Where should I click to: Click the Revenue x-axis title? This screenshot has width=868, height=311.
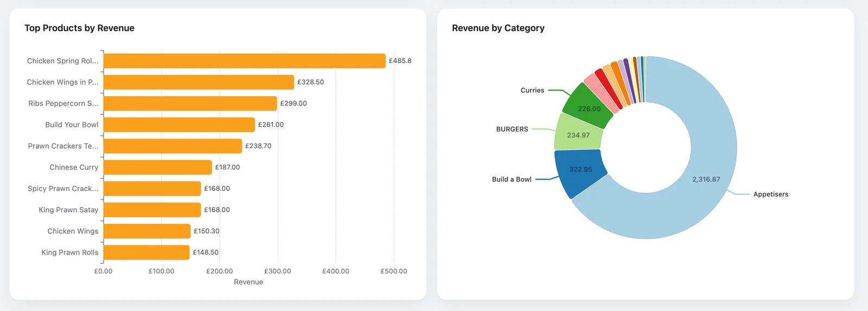click(x=248, y=282)
